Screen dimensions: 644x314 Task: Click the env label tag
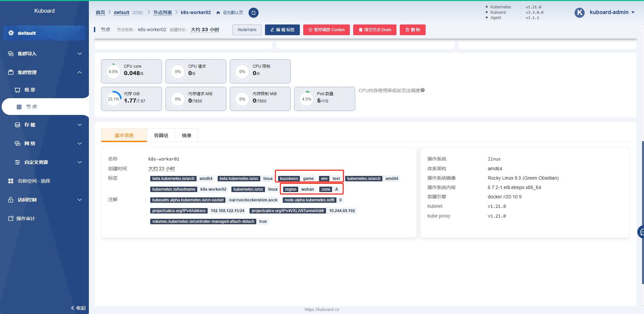click(x=324, y=179)
